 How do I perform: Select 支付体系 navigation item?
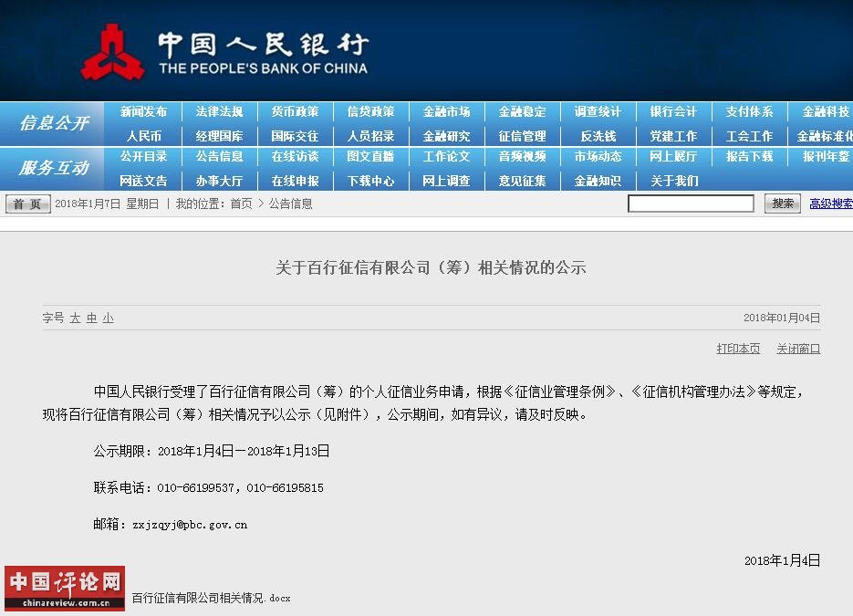749,111
